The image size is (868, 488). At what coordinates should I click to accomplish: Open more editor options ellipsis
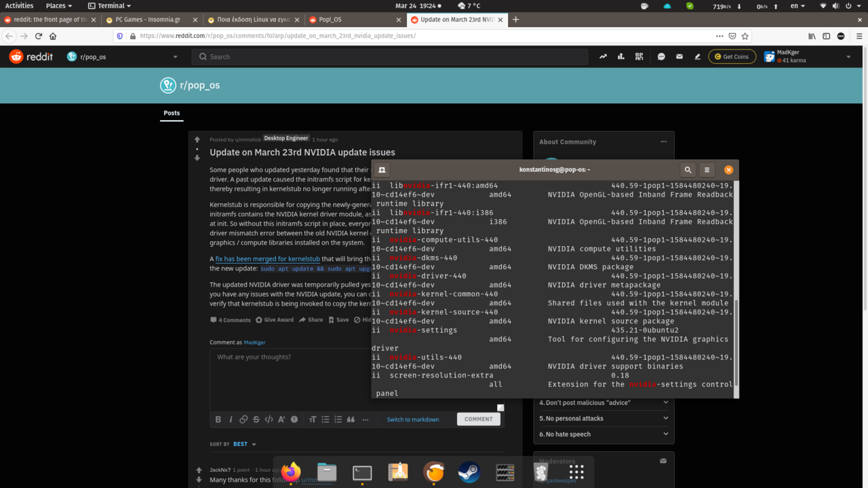click(366, 420)
